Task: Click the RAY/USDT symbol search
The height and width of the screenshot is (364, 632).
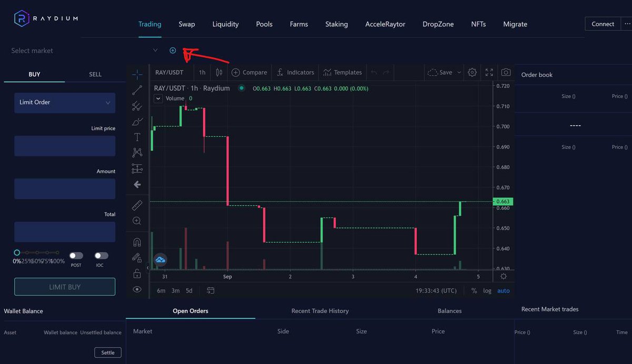Action: pos(170,73)
